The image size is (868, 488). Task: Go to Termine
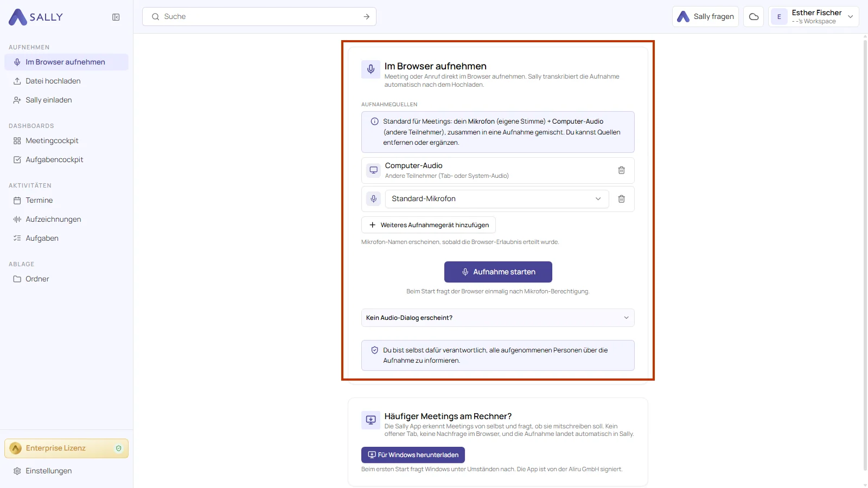coord(66,200)
